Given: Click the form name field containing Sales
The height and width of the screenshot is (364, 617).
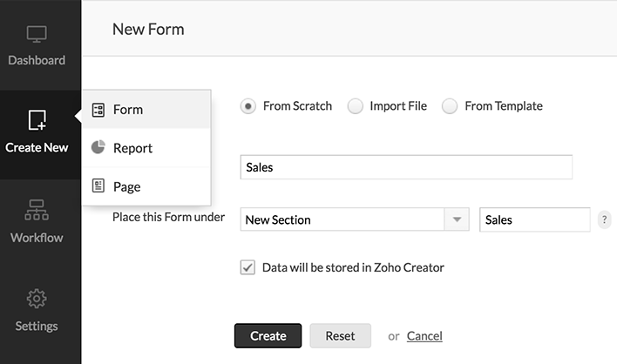Looking at the screenshot, I should pyautogui.click(x=405, y=167).
